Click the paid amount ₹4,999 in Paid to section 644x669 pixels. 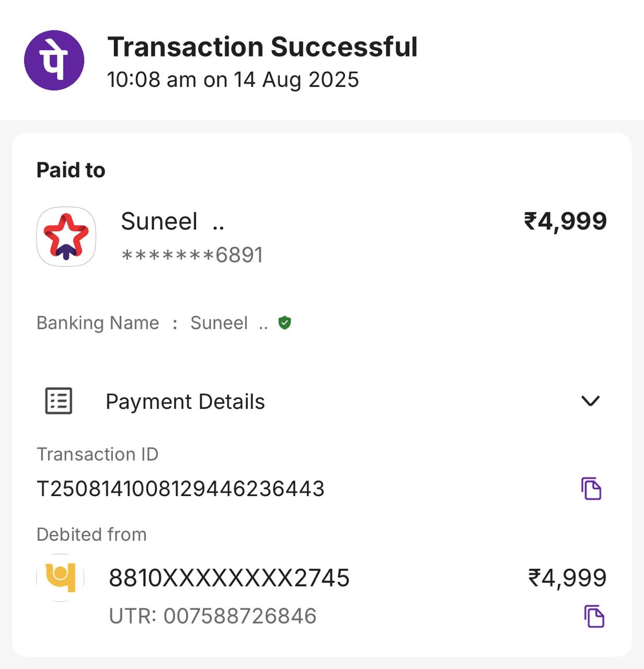565,221
